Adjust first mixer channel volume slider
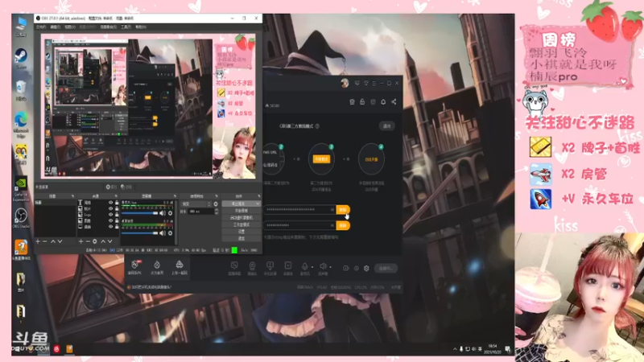 point(139,213)
